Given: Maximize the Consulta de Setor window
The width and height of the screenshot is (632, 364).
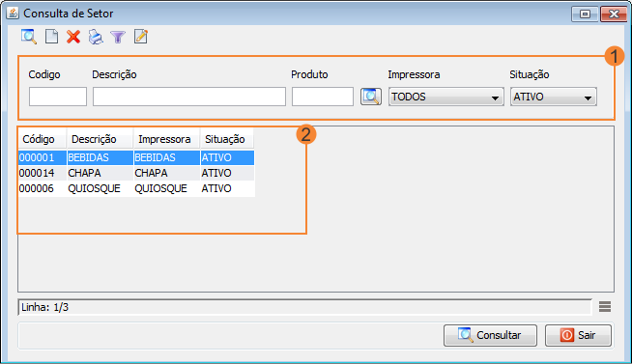Looking at the screenshot, I should pyautogui.click(x=585, y=14).
